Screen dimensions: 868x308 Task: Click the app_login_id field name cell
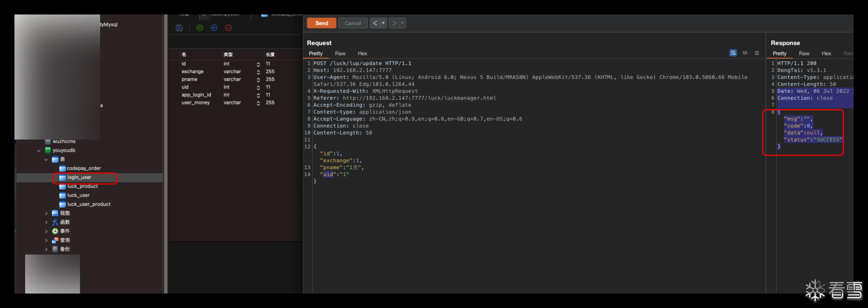196,95
